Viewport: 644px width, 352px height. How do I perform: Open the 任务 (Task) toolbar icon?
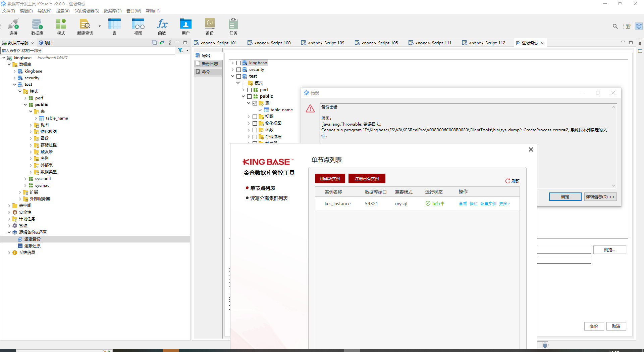[x=233, y=27]
